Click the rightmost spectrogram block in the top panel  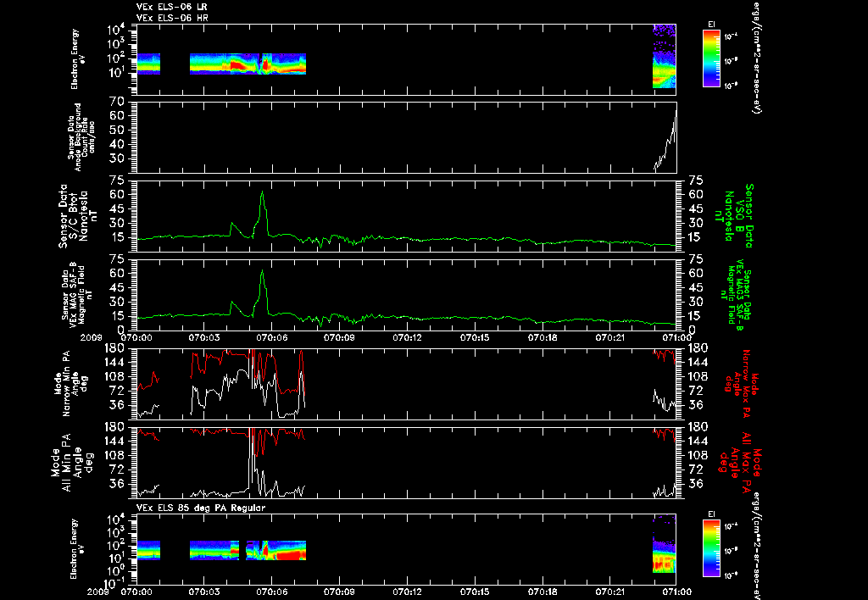tap(665, 56)
